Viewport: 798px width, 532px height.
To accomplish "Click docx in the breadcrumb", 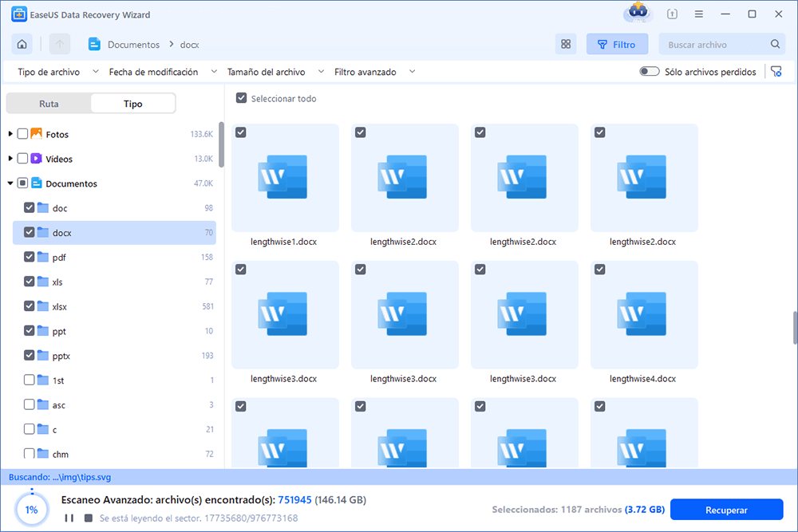I will 189,45.
